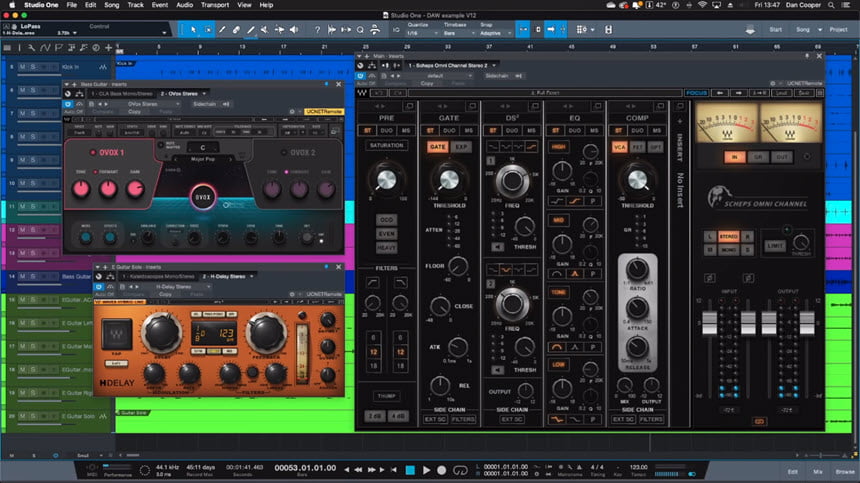Open the Song menu
Viewport: 860px width, 483px height.
coord(111,5)
